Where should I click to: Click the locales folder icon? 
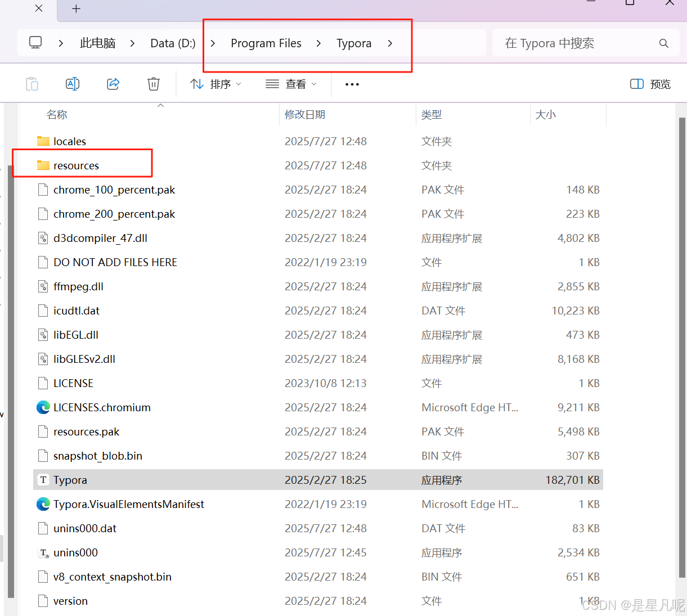pyautogui.click(x=43, y=141)
